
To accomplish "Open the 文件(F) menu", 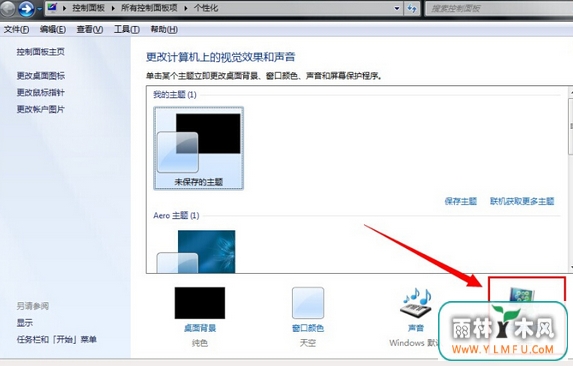I will (16, 30).
